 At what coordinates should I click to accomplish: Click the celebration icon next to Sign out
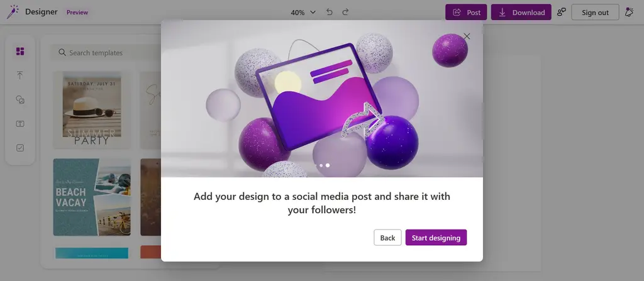click(629, 13)
